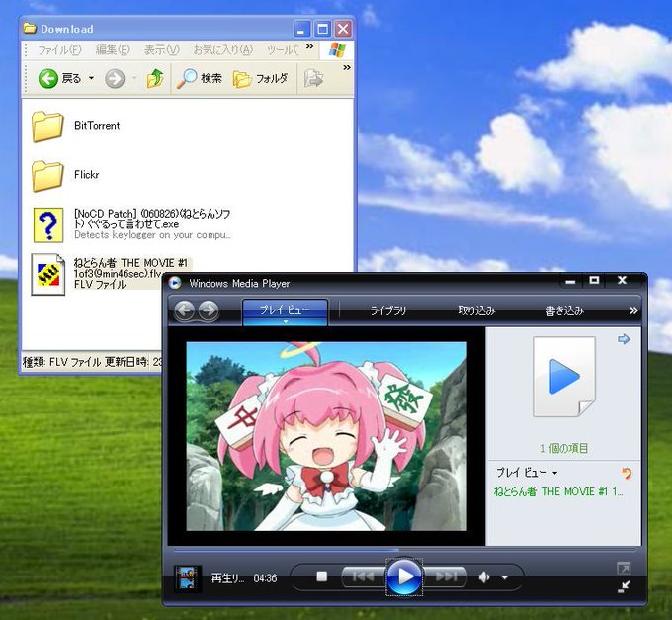Select the FLV movie file icon

coord(48,275)
